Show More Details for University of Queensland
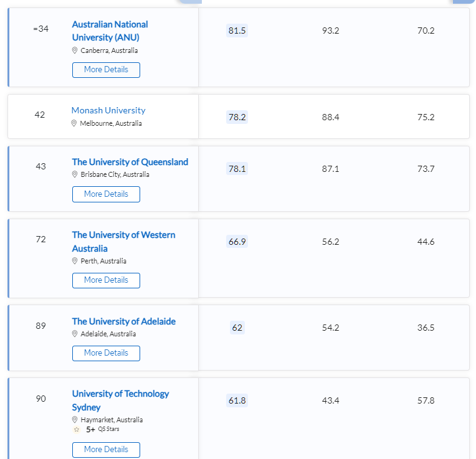Viewport: 476px width, 459px height. [106, 194]
